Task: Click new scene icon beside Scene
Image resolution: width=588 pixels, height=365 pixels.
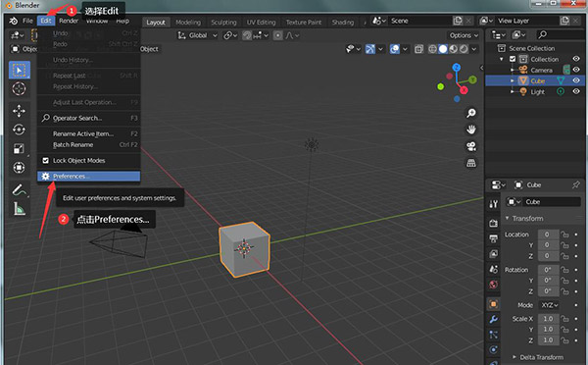Action: (458, 21)
